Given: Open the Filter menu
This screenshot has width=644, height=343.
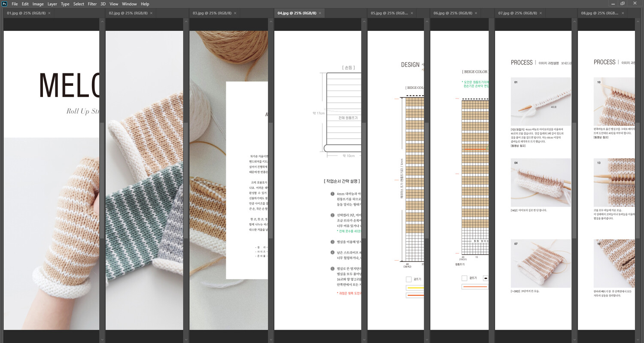Looking at the screenshot, I should coord(92,4).
